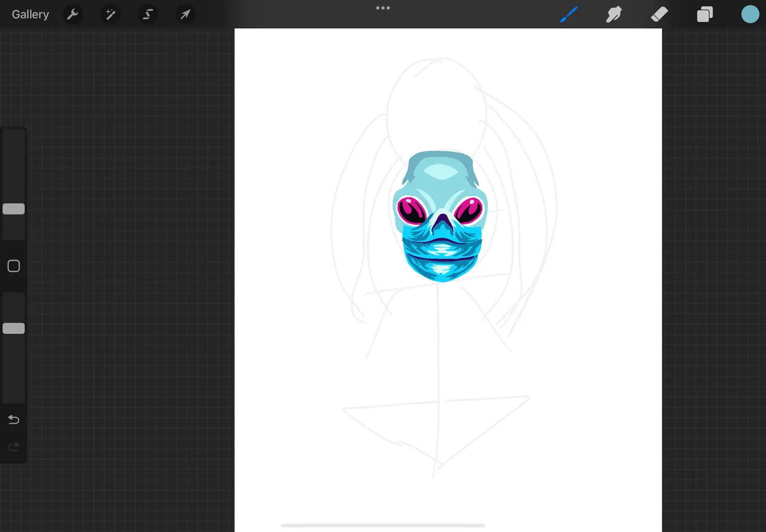The width and height of the screenshot is (766, 532).
Task: Tap the three-dot multitasking menu
Action: (x=383, y=8)
